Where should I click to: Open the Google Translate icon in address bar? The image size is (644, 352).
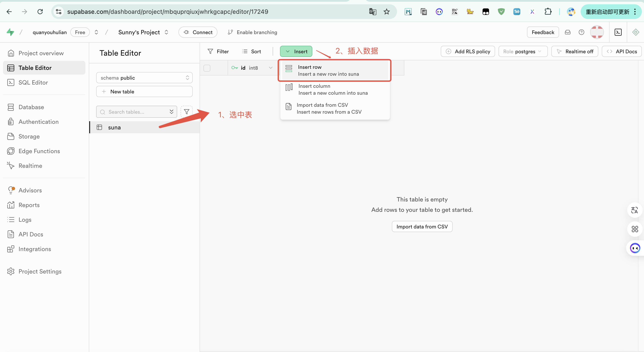coord(372,11)
